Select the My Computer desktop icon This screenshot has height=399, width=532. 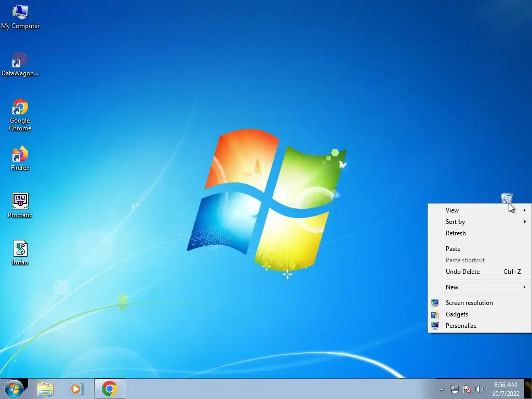(20, 17)
